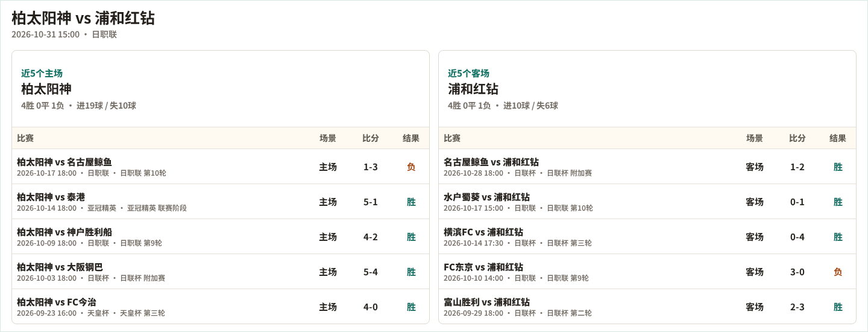Click the score 0-4
This screenshot has height=332, width=868.
tap(797, 237)
